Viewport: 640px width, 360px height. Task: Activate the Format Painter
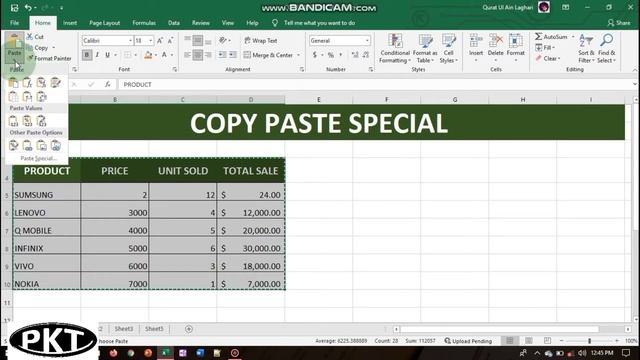click(49, 58)
